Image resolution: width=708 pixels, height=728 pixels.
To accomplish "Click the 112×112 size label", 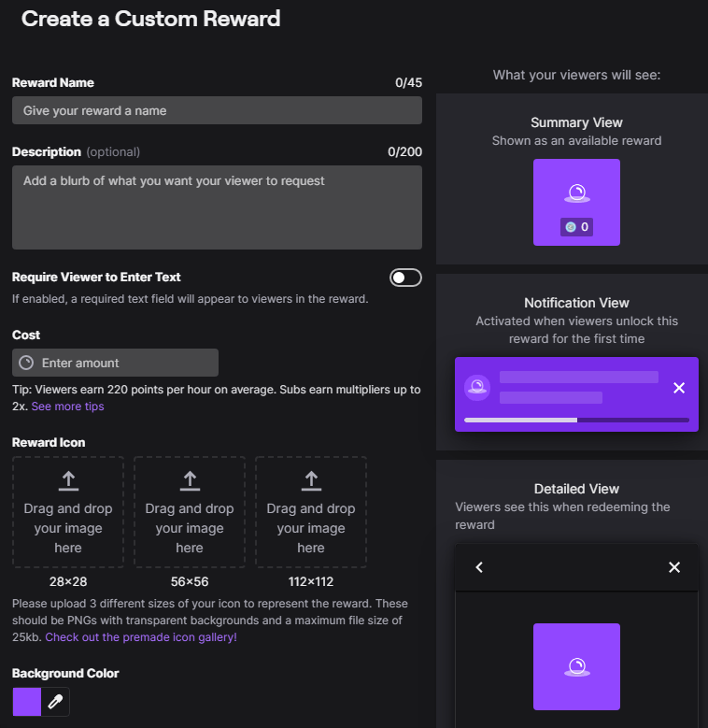I will pyautogui.click(x=311, y=582).
